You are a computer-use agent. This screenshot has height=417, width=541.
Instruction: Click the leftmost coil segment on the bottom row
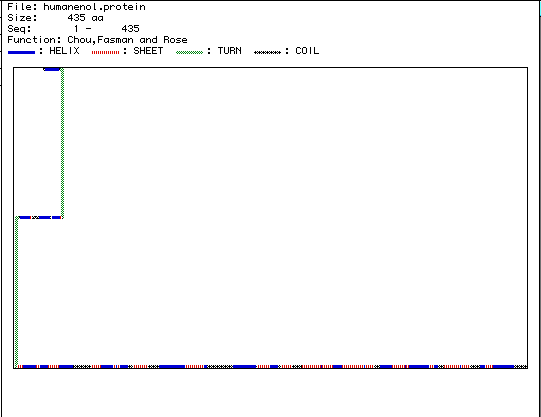point(82,367)
